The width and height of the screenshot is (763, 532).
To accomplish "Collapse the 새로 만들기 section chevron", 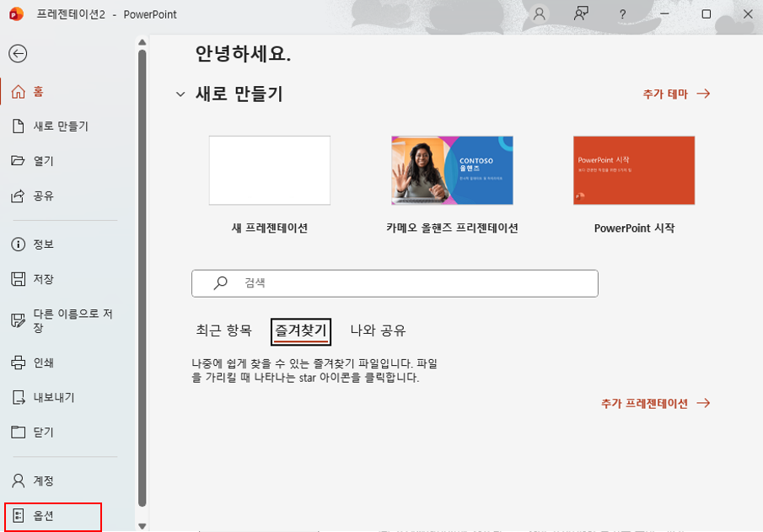I will coord(180,94).
